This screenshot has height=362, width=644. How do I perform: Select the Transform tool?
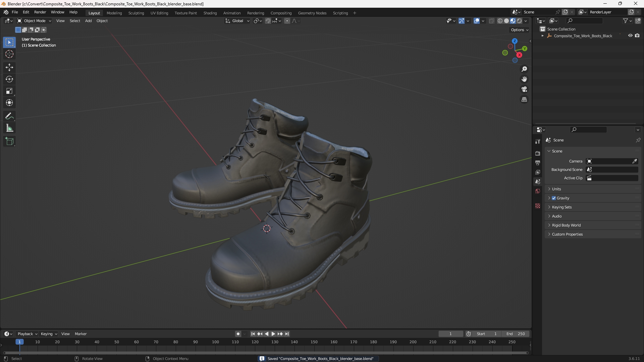9,103
